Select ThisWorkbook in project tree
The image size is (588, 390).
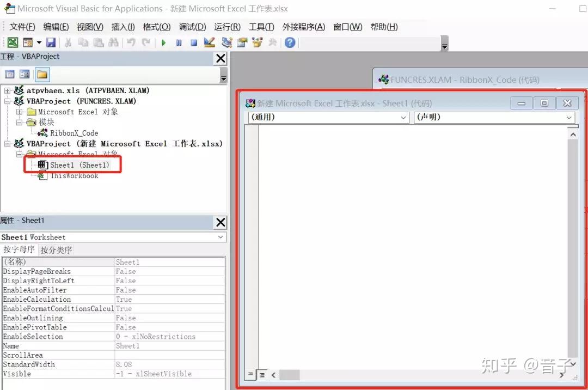click(x=74, y=176)
